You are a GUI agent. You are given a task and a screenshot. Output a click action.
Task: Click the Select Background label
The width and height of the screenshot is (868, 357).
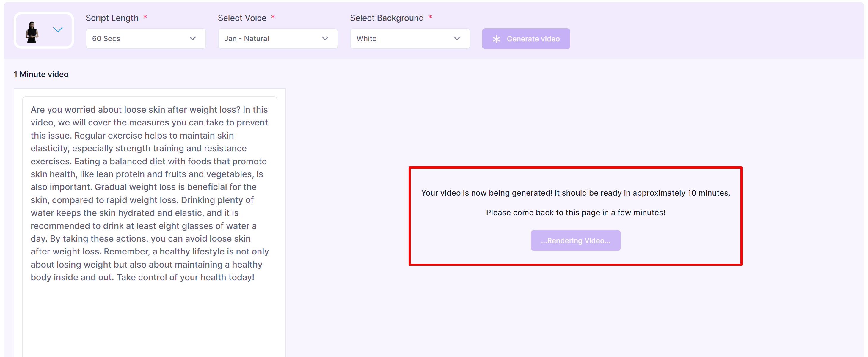pos(387,18)
